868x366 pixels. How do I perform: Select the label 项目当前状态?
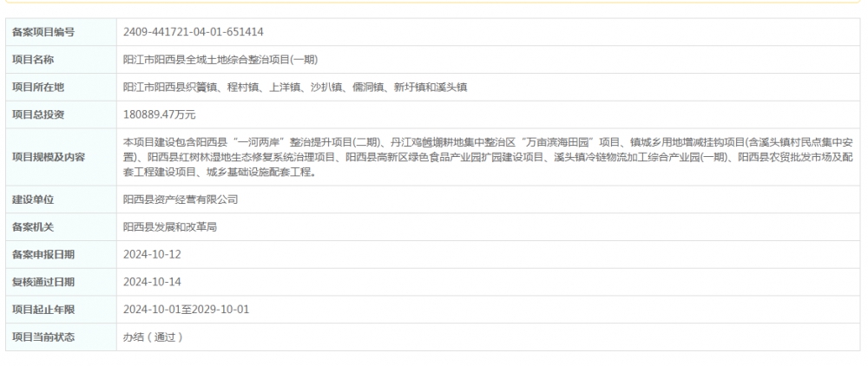pyautogui.click(x=43, y=337)
